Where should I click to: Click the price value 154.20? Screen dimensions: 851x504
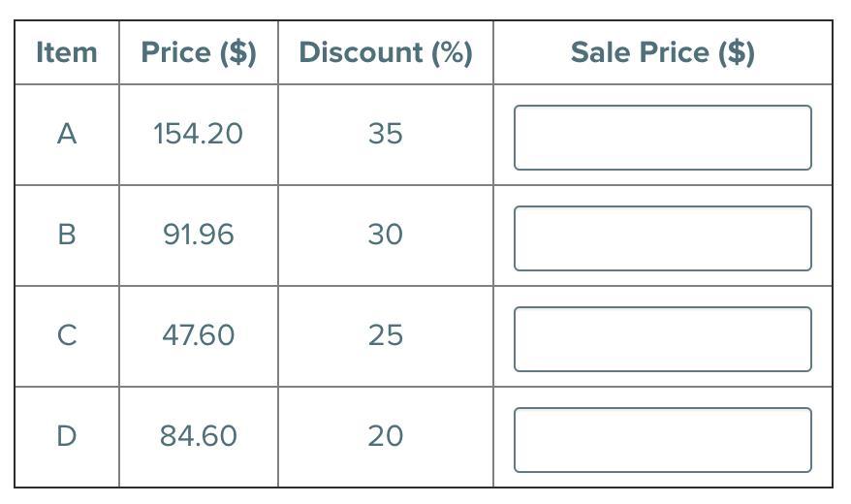click(x=199, y=134)
